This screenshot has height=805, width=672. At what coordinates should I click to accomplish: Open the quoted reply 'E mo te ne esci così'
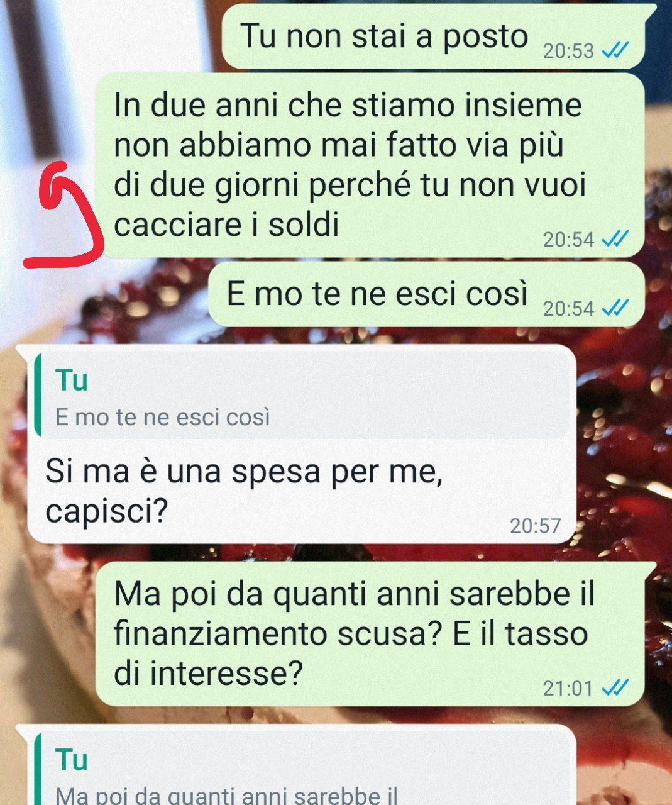[302, 396]
